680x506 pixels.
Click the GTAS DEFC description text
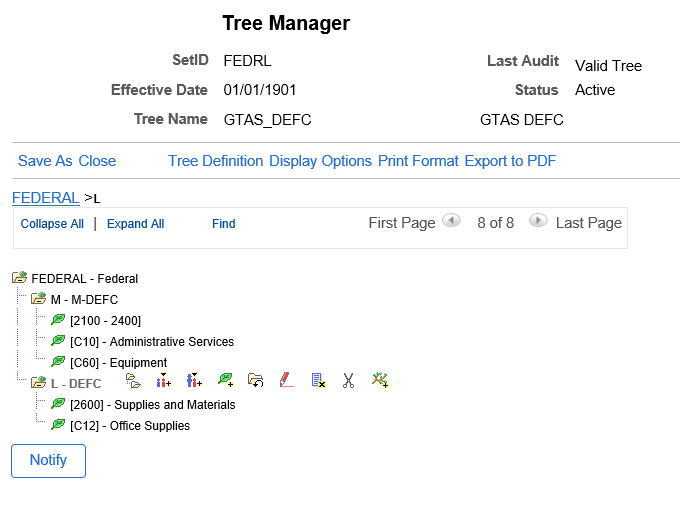pos(521,120)
